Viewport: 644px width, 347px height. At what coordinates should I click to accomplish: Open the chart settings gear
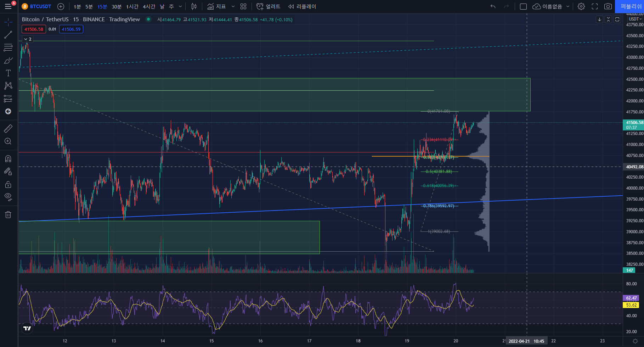point(581,6)
